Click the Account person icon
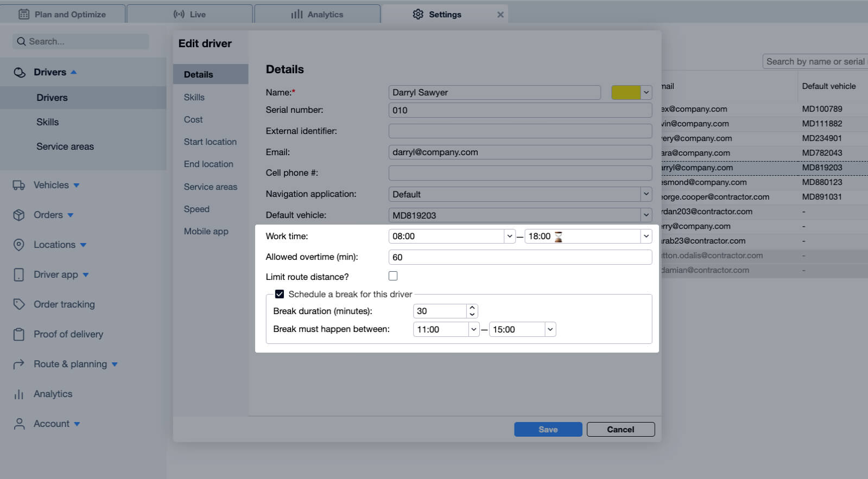This screenshot has height=479, width=868. [x=19, y=424]
